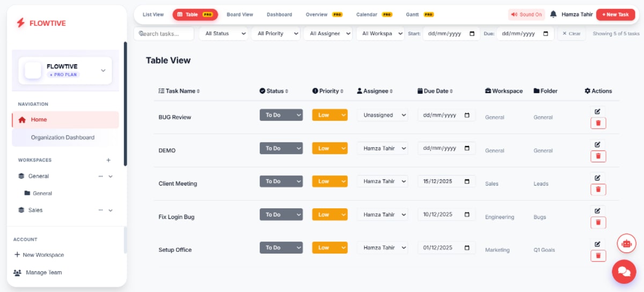
Task: Open the Gantt tab
Action: click(420, 14)
